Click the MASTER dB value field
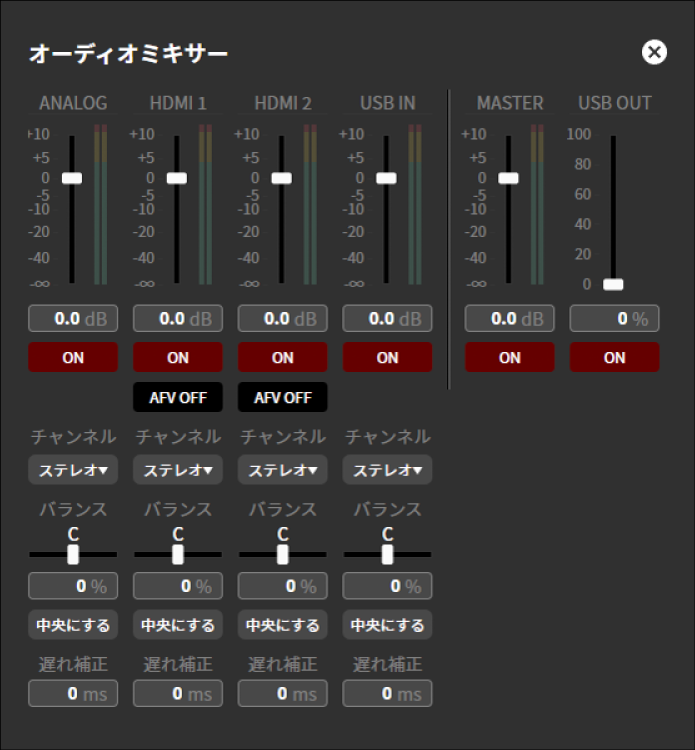695x750 pixels. click(509, 318)
